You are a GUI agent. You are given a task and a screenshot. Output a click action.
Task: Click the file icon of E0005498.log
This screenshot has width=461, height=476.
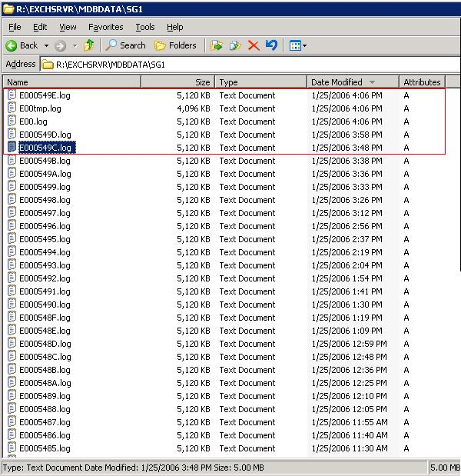pyautogui.click(x=12, y=199)
